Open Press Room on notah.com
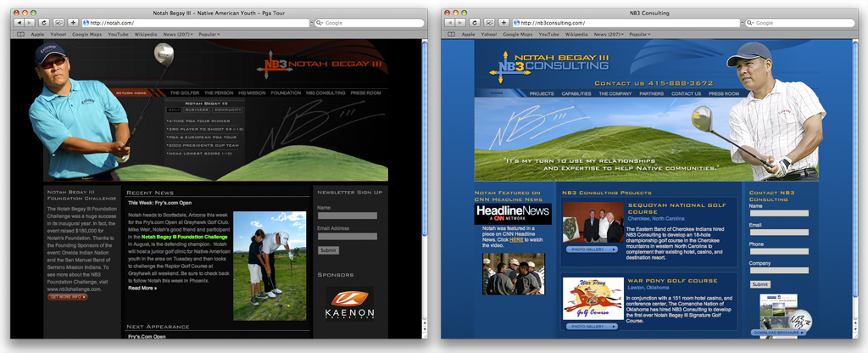 365,93
